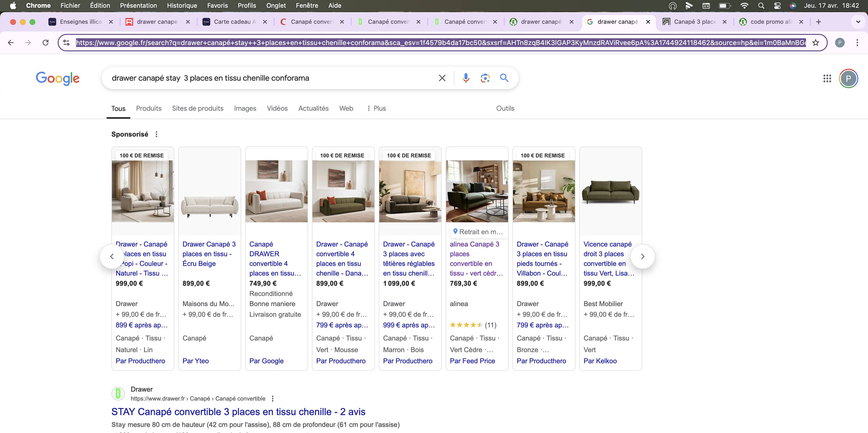This screenshot has width=868, height=433.
Task: Bookmark this page with star icon
Action: [815, 42]
